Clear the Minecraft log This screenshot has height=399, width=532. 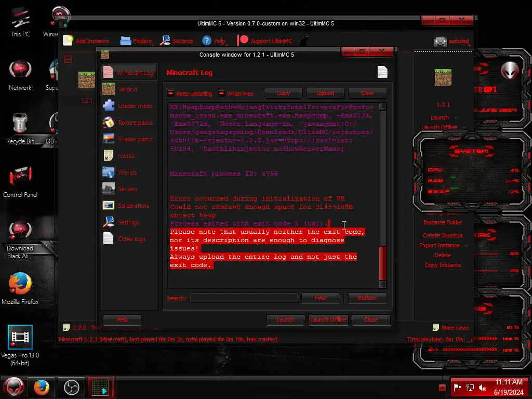[x=367, y=93]
